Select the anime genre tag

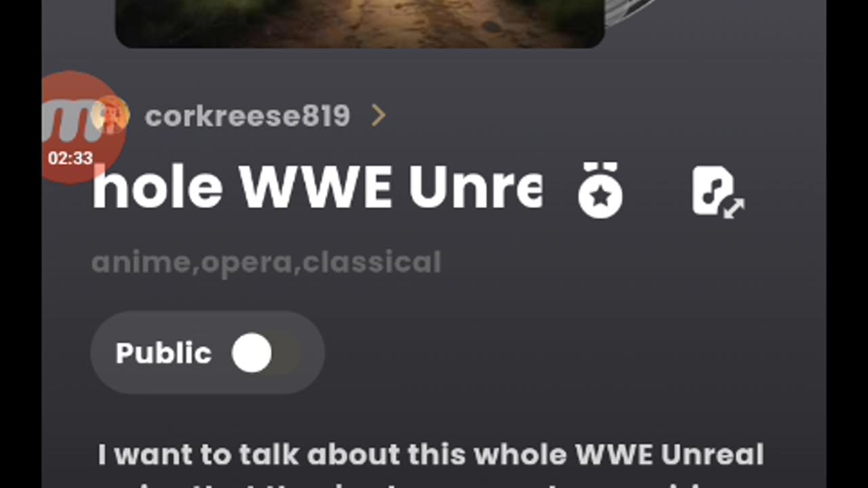141,262
